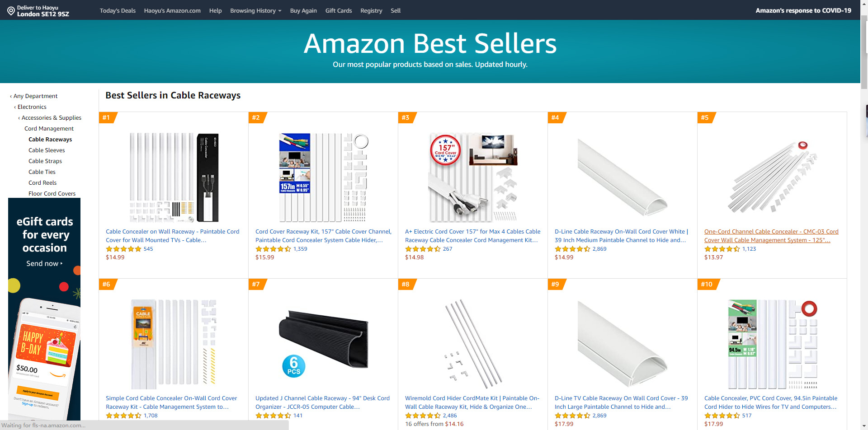Click the star rating of the #2 product
Image resolution: width=868 pixels, height=430 pixels.
tap(273, 249)
